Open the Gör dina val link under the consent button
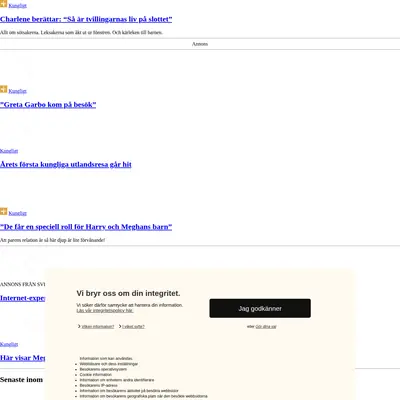400x400 pixels. [266, 327]
